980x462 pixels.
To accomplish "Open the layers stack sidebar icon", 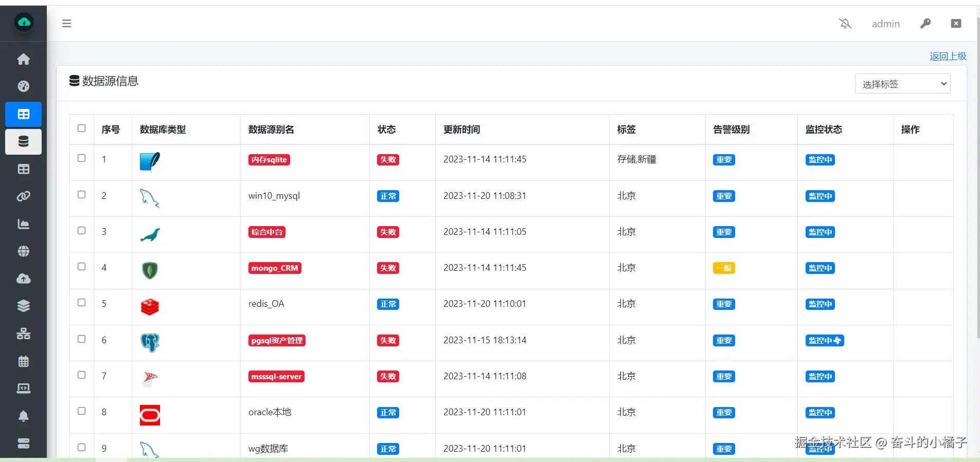I will [x=24, y=306].
